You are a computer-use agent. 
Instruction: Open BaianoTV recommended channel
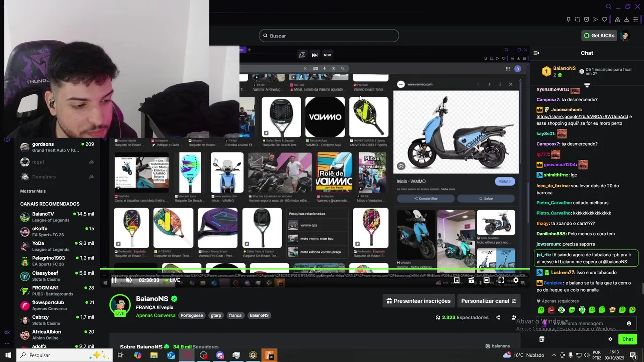click(57, 217)
